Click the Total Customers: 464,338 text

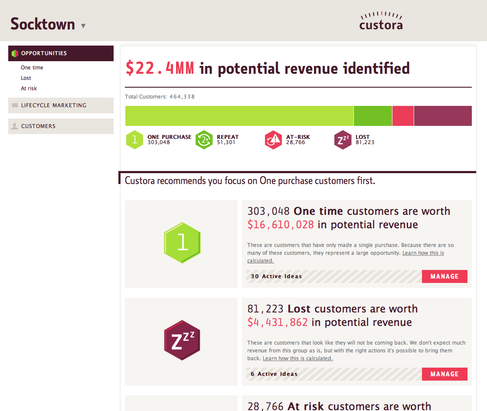tap(160, 97)
